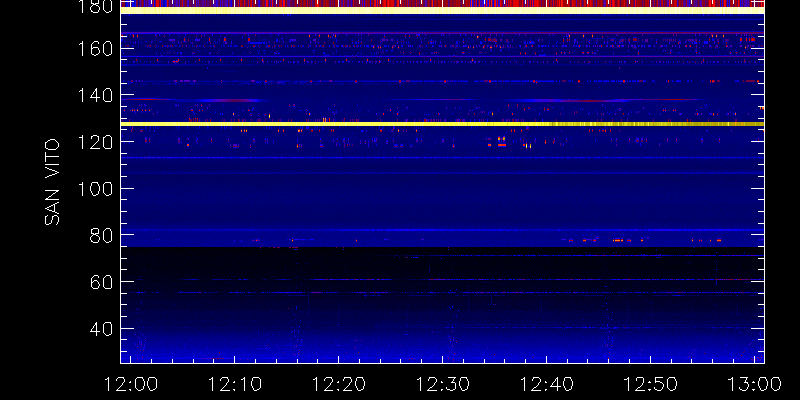The image size is (800, 400).
Task: Click the 140 frequency label
Action: point(95,95)
